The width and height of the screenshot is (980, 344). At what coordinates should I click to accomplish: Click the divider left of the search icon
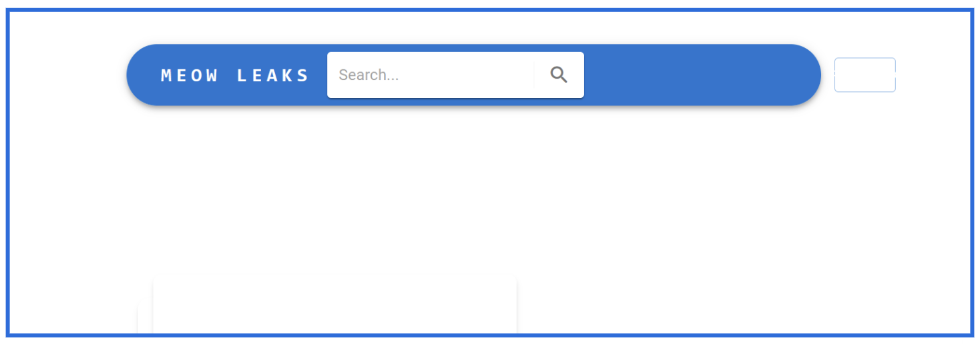pos(534,75)
